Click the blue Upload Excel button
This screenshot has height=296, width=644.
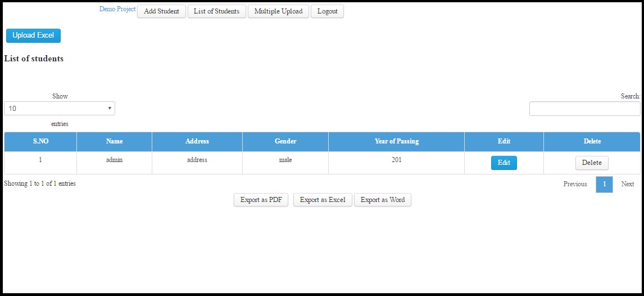[33, 36]
